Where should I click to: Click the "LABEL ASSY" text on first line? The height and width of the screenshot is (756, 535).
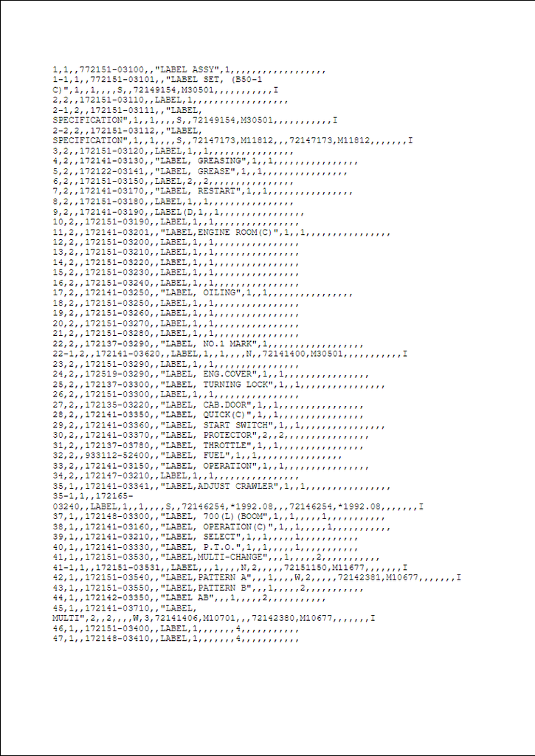coord(190,70)
